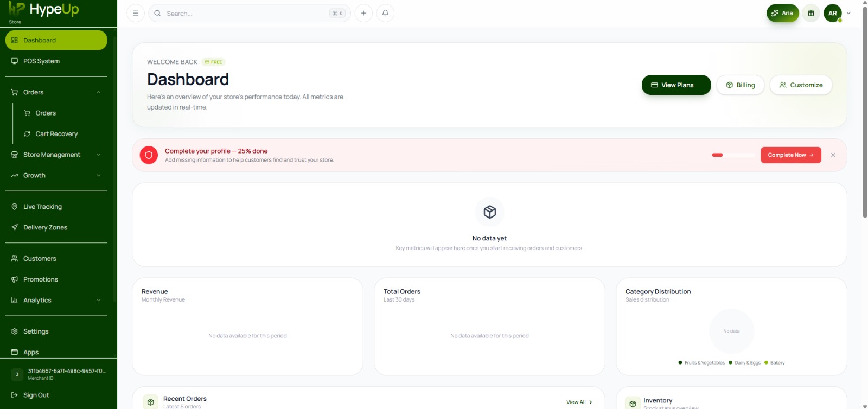This screenshot has height=409, width=868.
Task: Click the profile completion progress bar
Action: tap(733, 155)
